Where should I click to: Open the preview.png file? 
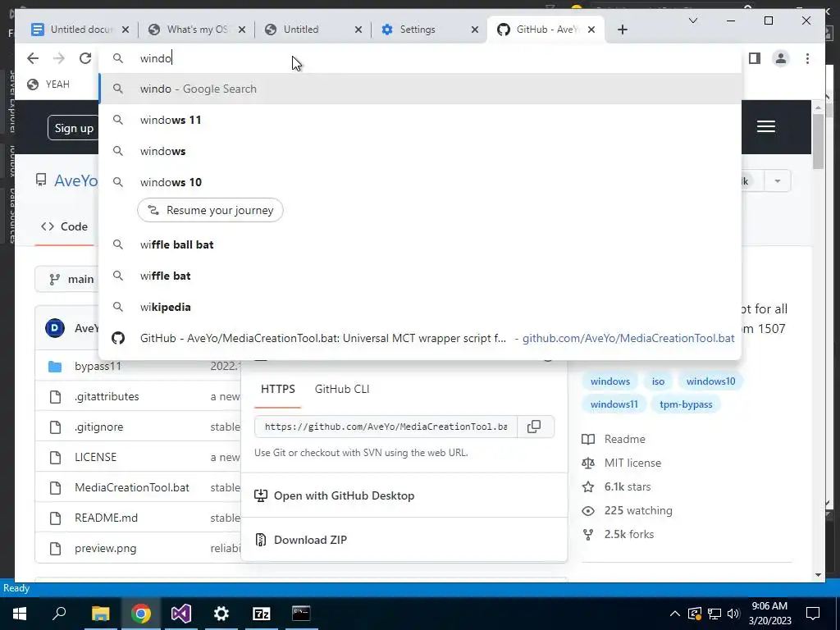pyautogui.click(x=106, y=549)
